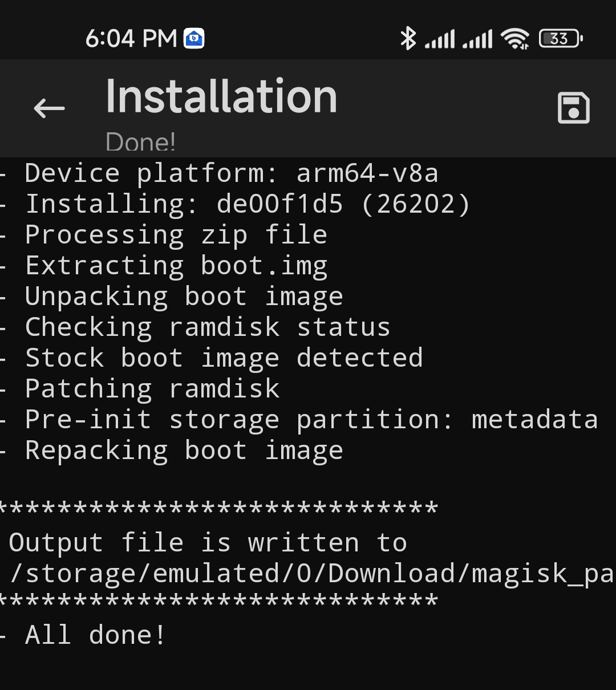This screenshot has width=616, height=690.
Task: Tap the second cellular signal bars
Action: (477, 39)
